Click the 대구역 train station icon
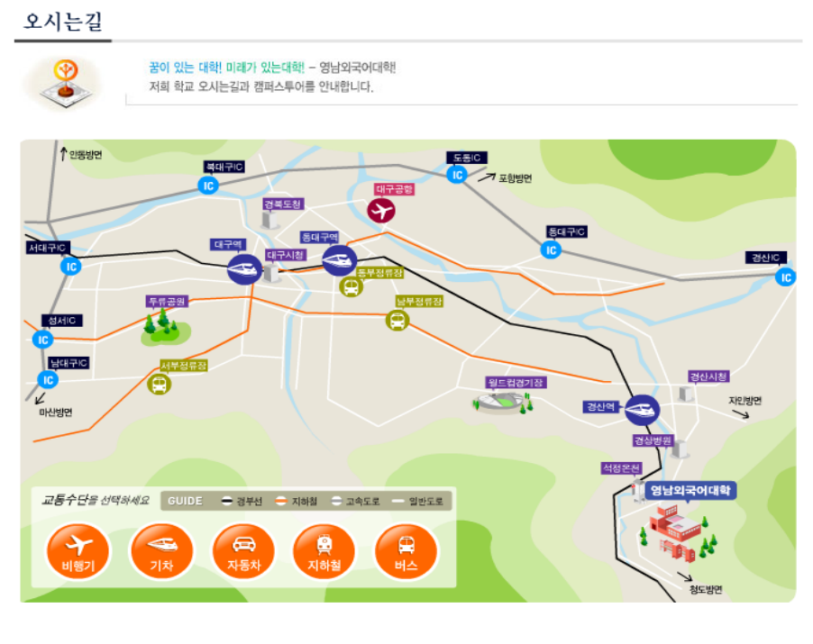 pos(244,269)
